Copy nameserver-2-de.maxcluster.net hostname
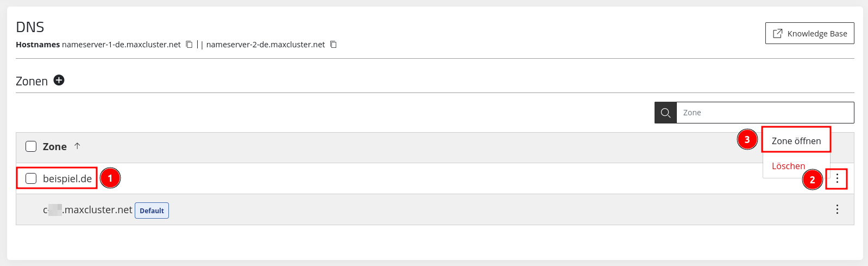Viewport: 868px width, 266px height. (334, 45)
